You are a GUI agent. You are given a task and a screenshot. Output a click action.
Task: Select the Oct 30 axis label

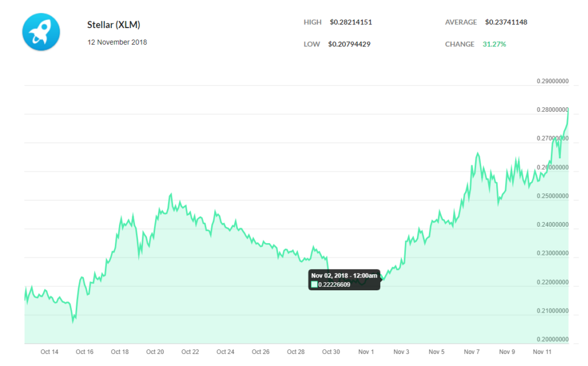[331, 352]
